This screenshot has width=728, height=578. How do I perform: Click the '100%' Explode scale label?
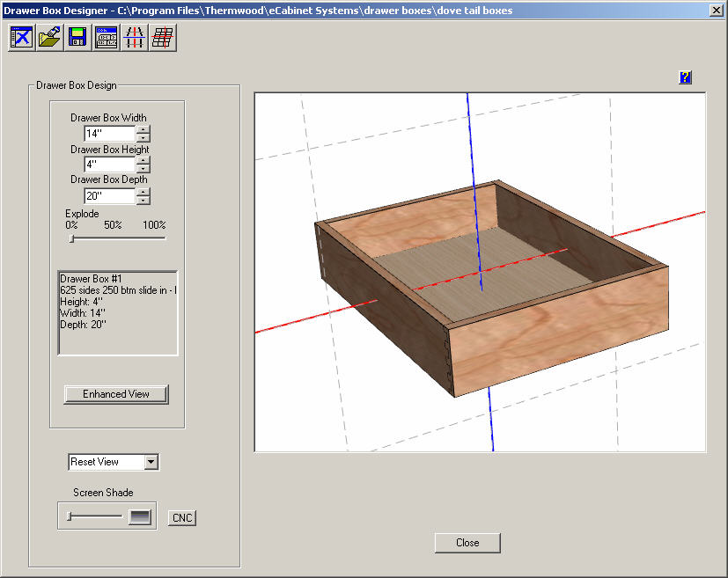[154, 225]
